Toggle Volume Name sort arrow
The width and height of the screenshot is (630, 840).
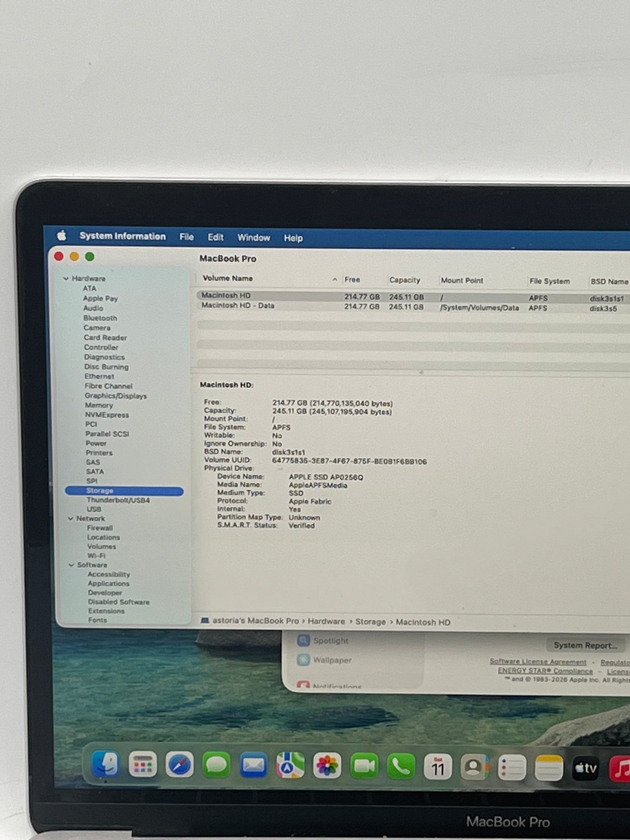(x=334, y=279)
